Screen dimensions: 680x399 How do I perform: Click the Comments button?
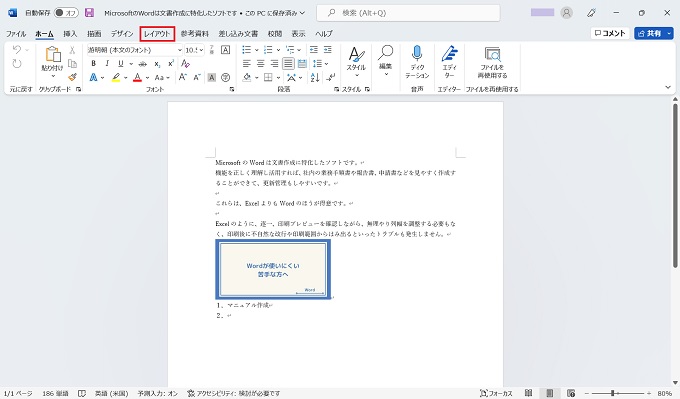pos(610,33)
